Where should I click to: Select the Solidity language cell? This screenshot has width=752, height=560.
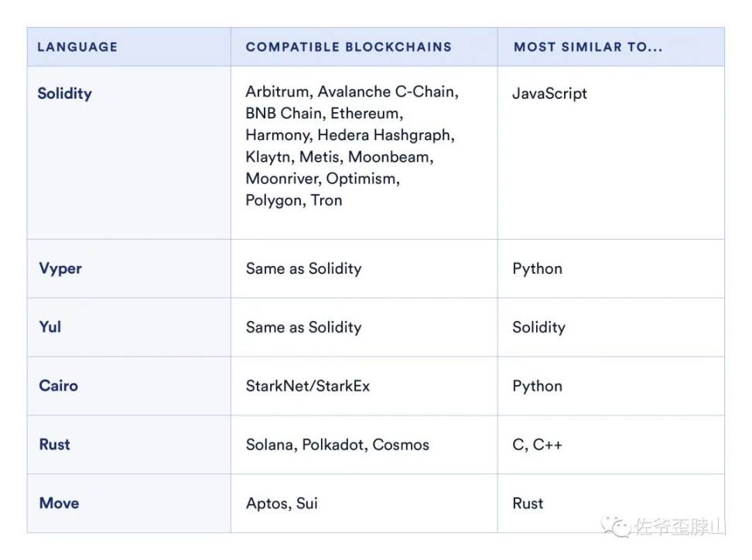pyautogui.click(x=65, y=94)
